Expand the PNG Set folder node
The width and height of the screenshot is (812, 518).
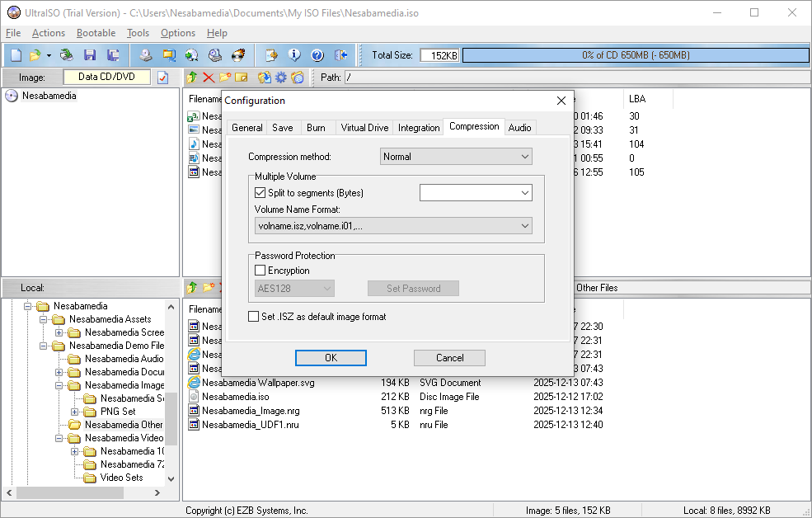point(75,412)
